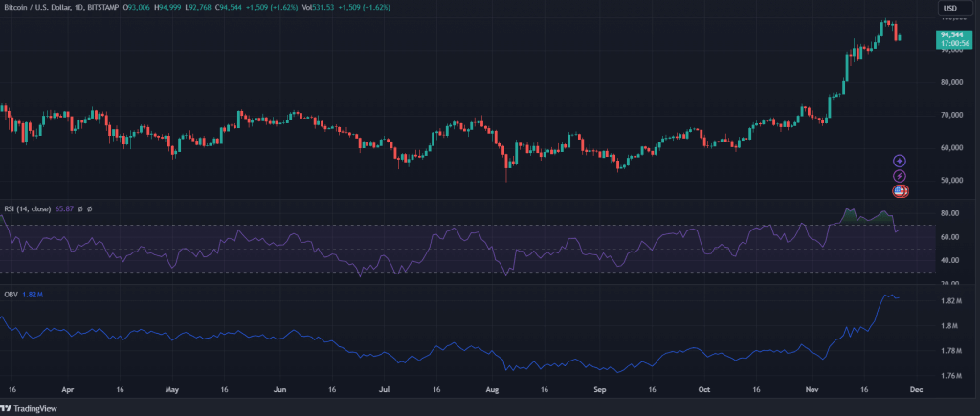Click the Aug label on time axis
Viewport: 980px width, 416px height.
492,389
